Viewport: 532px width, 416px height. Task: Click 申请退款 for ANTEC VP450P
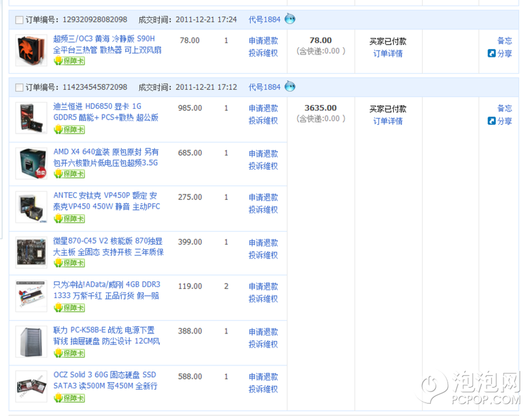click(263, 197)
